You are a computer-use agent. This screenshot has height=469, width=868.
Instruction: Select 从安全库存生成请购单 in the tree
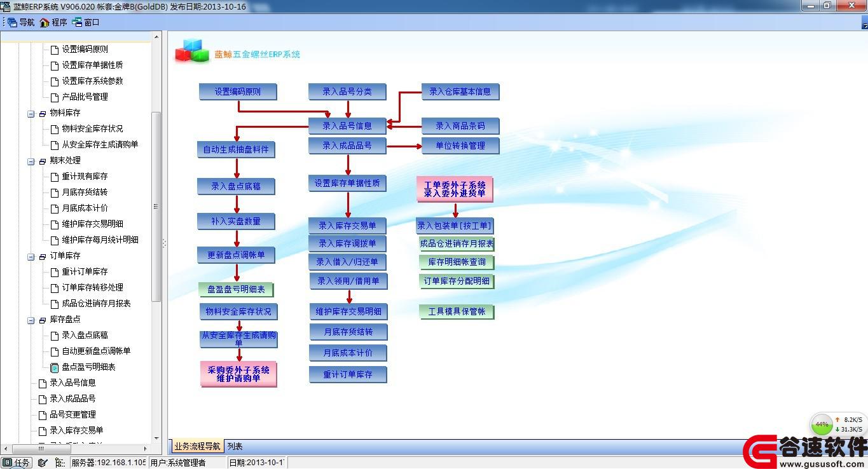coord(100,144)
